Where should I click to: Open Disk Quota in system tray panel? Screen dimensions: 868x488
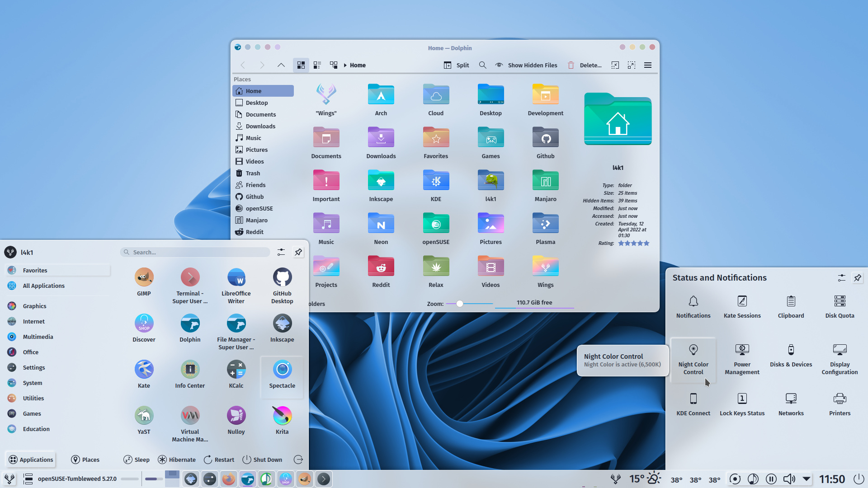[x=840, y=307]
